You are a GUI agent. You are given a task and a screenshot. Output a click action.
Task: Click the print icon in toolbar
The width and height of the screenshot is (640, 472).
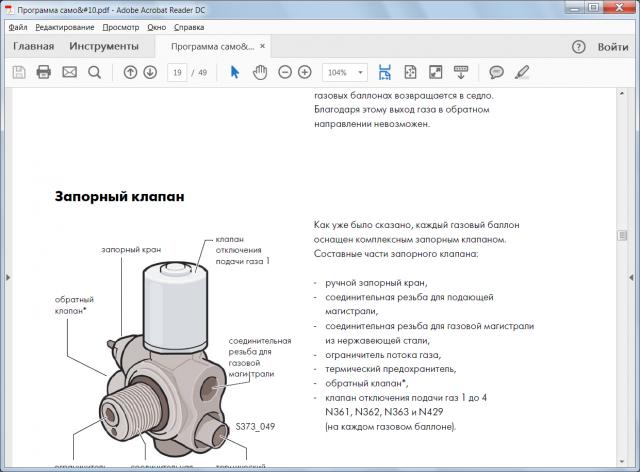coord(43,72)
